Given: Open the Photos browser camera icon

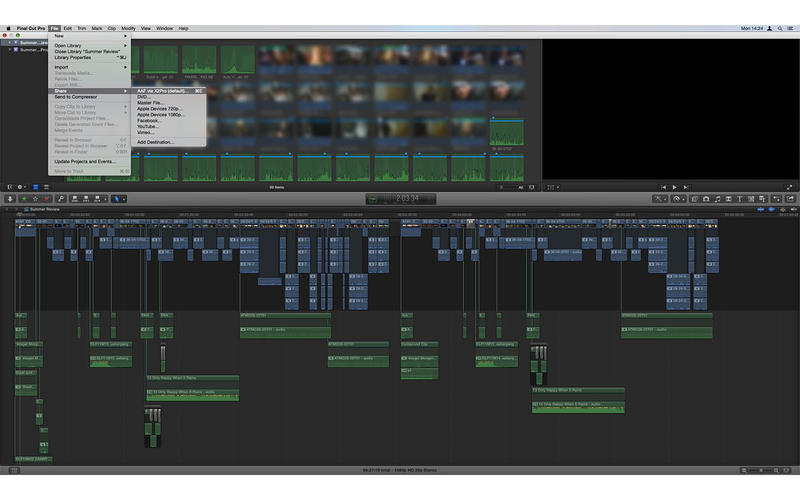Looking at the screenshot, I should (705, 199).
